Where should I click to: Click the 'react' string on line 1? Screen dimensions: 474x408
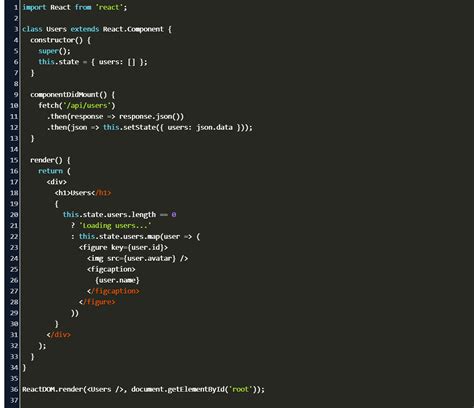109,7
